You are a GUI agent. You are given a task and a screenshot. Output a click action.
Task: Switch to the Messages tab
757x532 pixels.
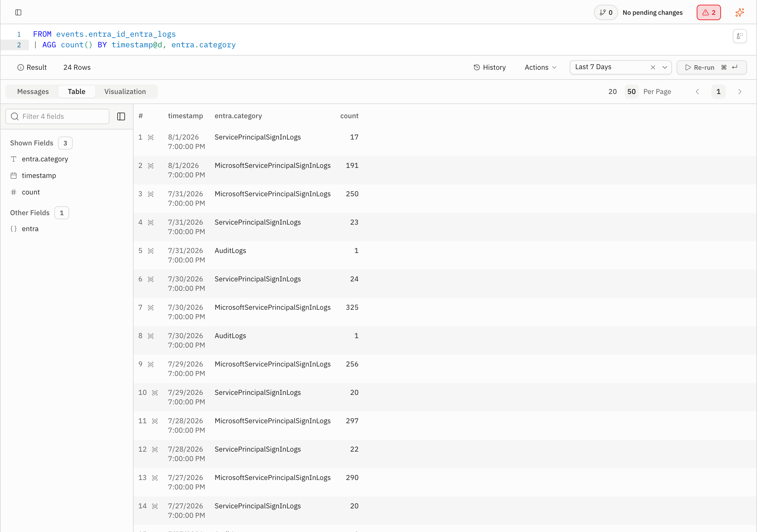33,92
